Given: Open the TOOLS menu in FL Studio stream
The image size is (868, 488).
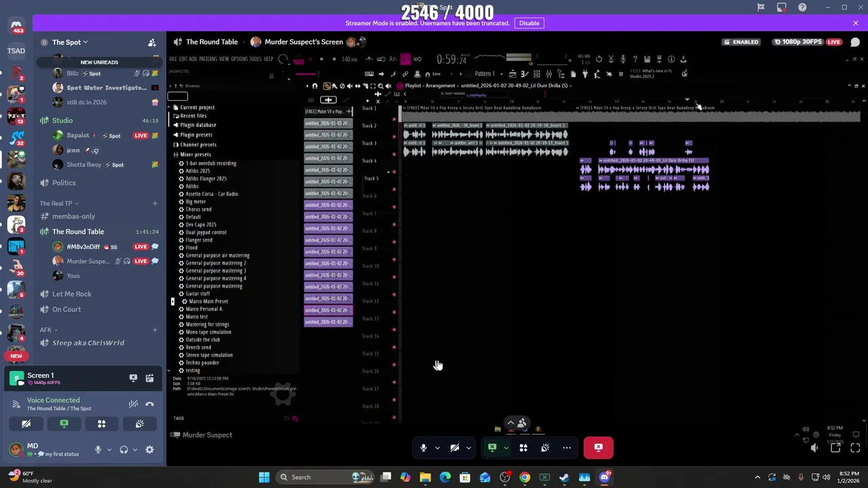Looking at the screenshot, I should point(256,59).
